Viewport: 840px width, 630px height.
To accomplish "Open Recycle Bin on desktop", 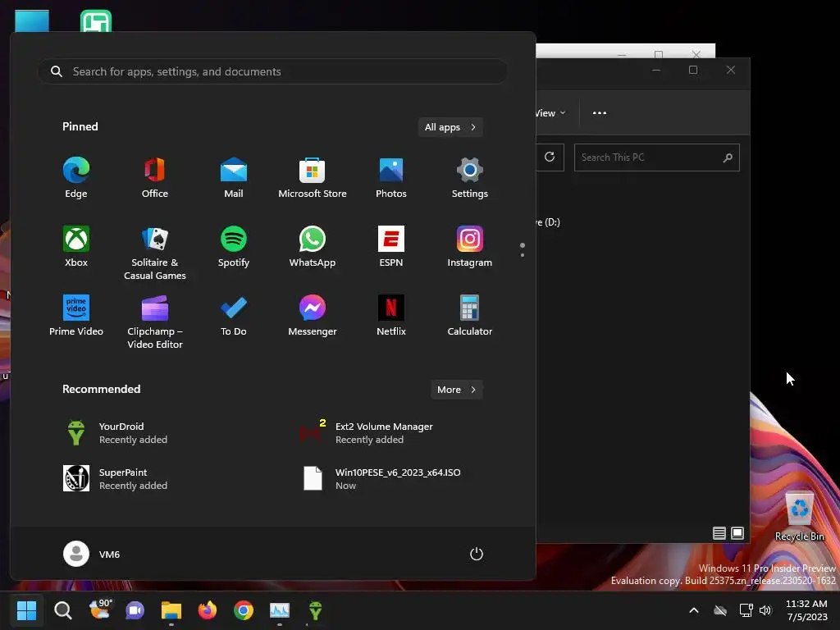I will coord(799,517).
